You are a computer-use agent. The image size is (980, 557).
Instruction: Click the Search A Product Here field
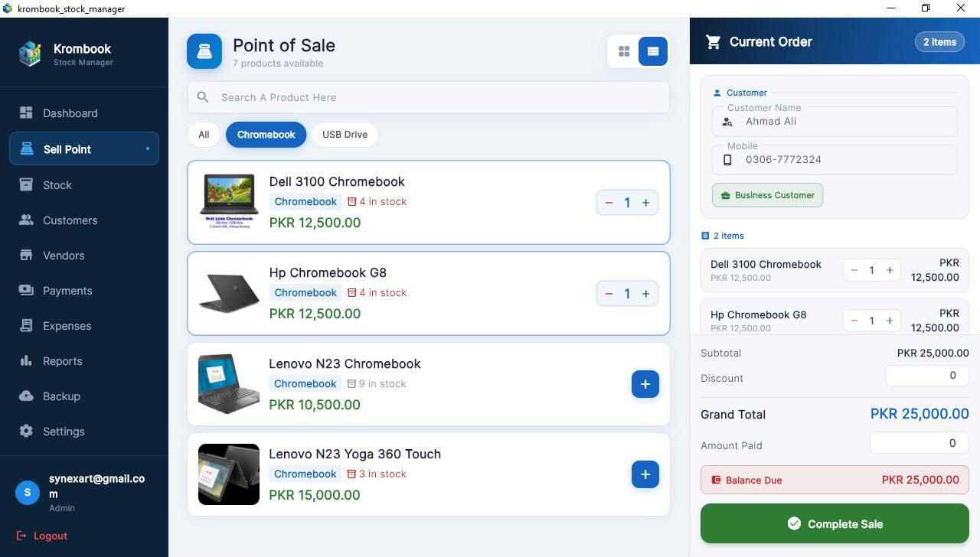click(429, 98)
